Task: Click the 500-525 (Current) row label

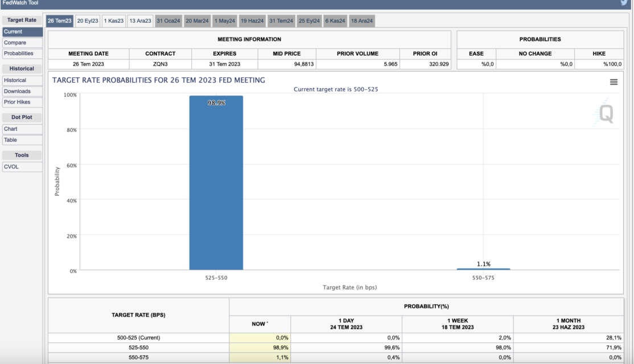Action: (139, 338)
